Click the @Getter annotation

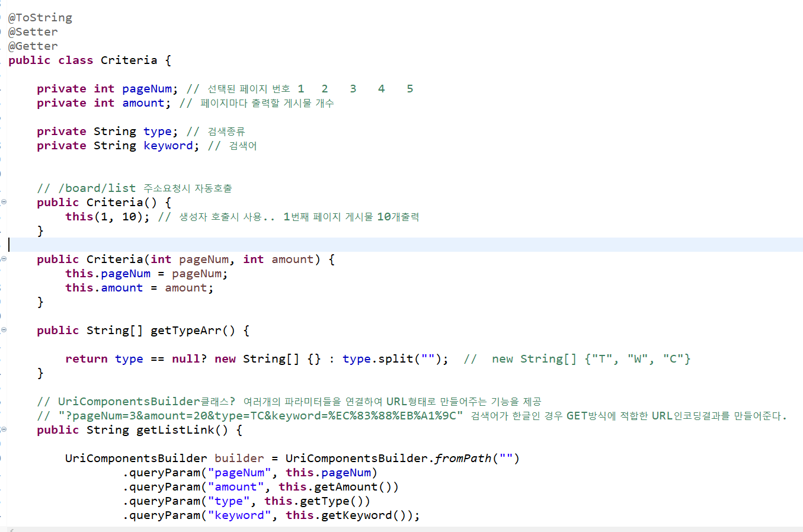(33, 46)
